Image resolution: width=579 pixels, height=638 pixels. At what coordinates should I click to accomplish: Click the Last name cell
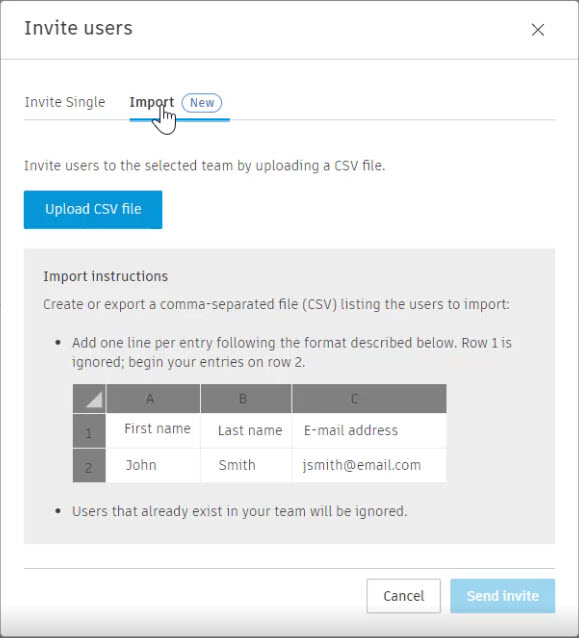pos(246,431)
